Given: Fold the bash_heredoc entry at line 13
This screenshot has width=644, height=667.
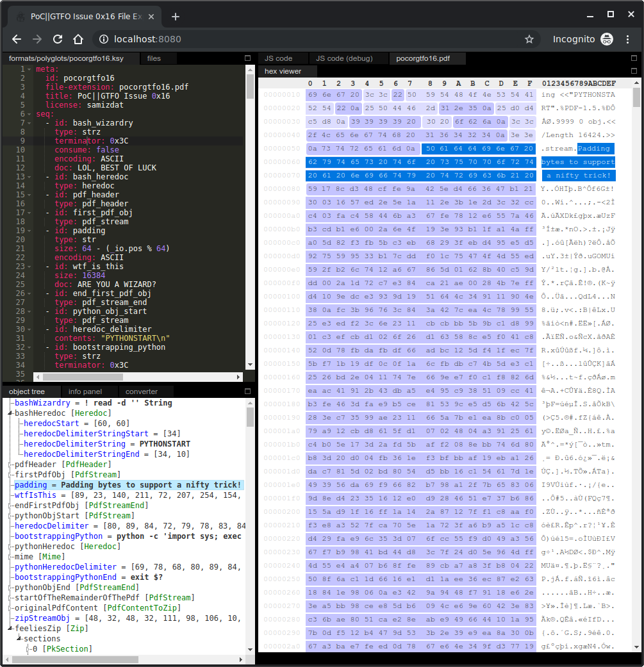Looking at the screenshot, I should click(x=29, y=177).
